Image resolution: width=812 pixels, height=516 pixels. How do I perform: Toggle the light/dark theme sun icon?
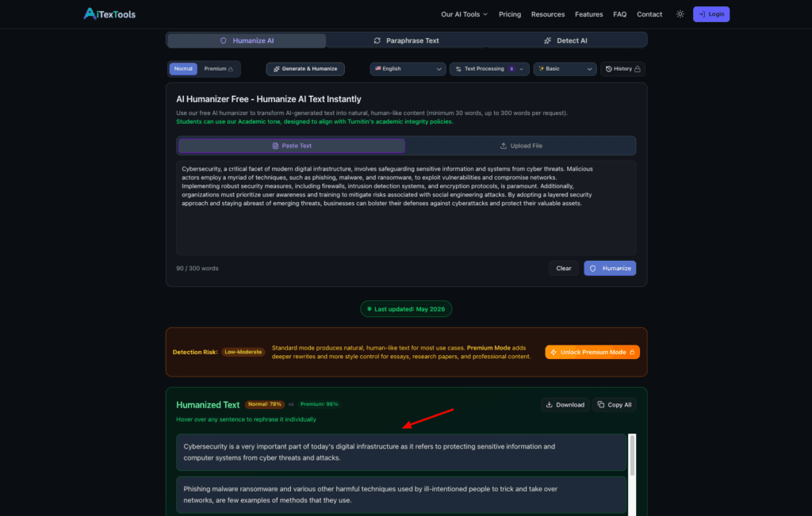(680, 14)
